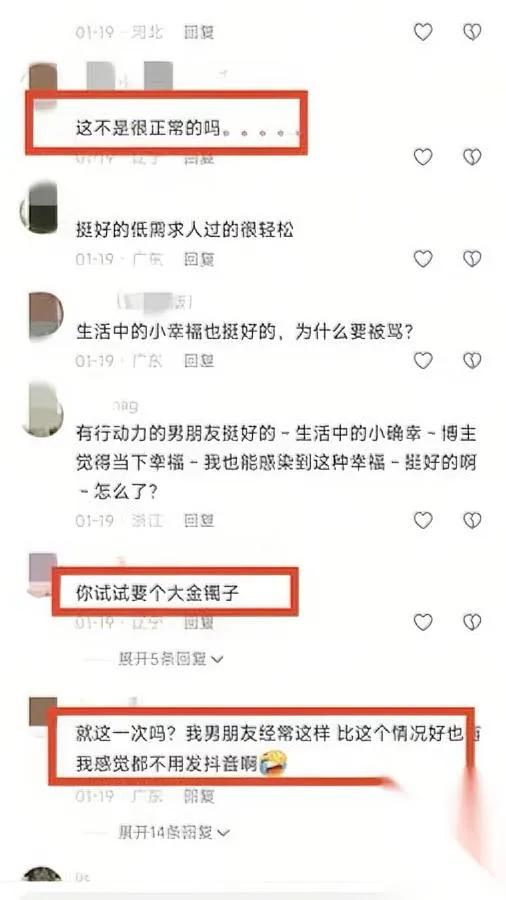The image size is (506, 900).
Task: Reply to comment 挺好的低需求人过的很轻松
Action: 198,259
